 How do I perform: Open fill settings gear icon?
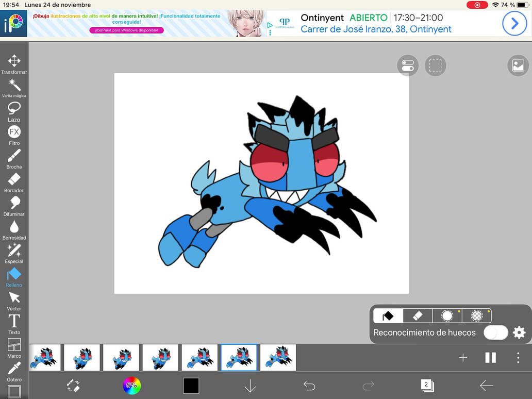(519, 332)
